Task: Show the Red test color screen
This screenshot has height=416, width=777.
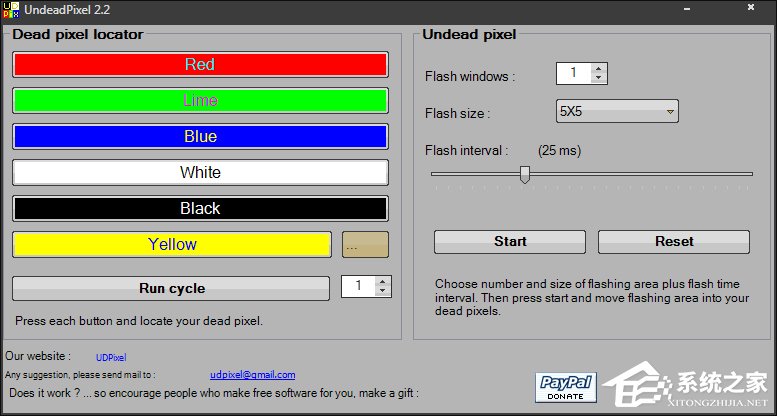Action: point(200,64)
